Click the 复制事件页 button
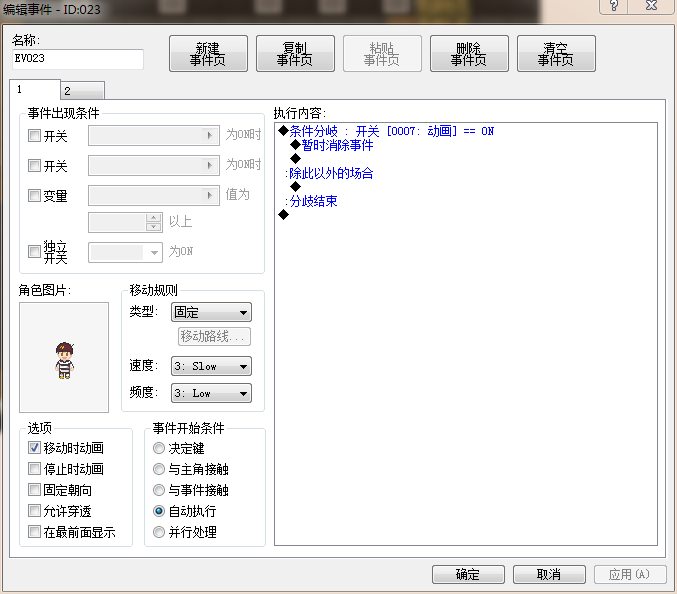This screenshot has height=594, width=677. pyautogui.click(x=295, y=54)
